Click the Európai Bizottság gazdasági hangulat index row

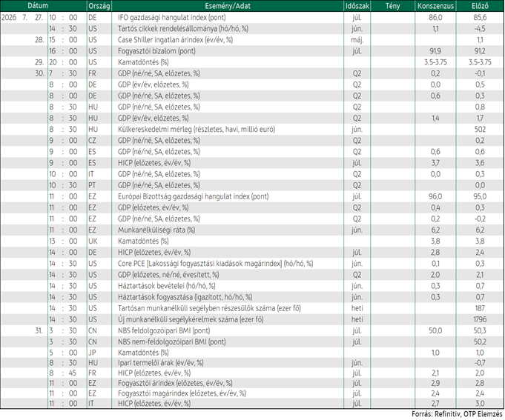252,196
